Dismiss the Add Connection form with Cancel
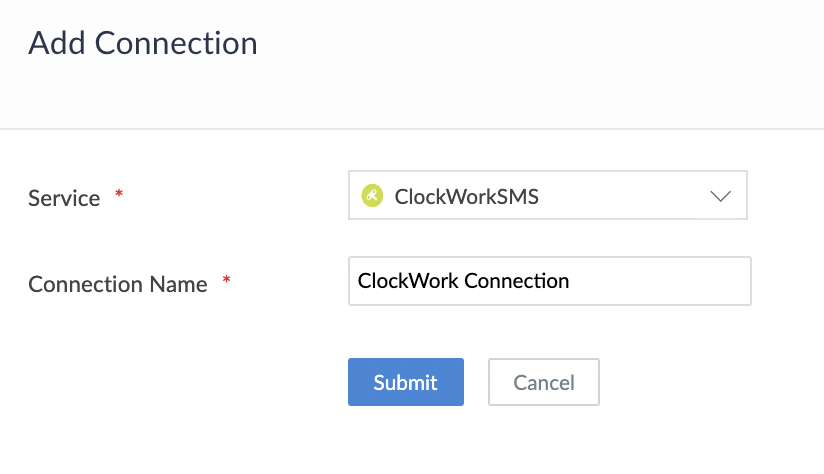 tap(543, 382)
